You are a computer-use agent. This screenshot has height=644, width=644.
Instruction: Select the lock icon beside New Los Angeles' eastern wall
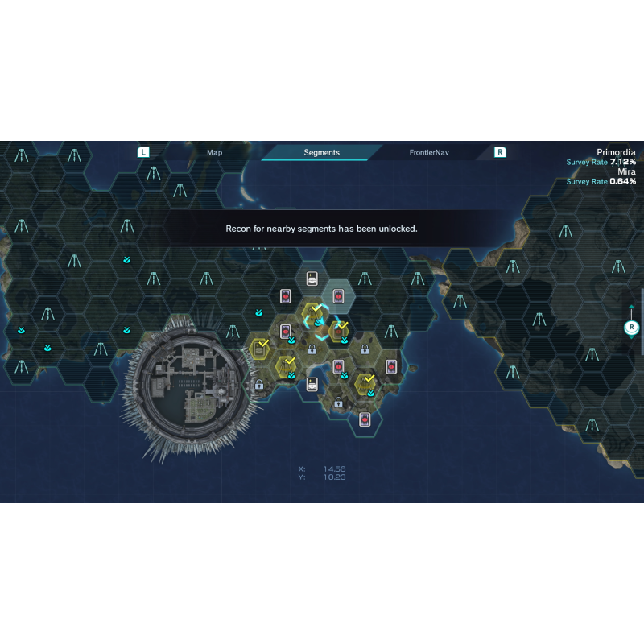pyautogui.click(x=258, y=385)
